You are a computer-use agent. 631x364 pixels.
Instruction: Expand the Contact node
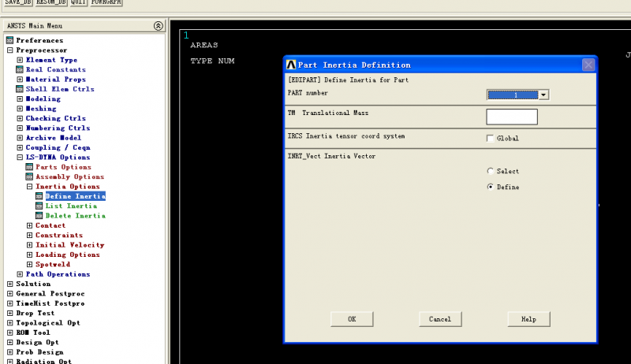pos(29,226)
